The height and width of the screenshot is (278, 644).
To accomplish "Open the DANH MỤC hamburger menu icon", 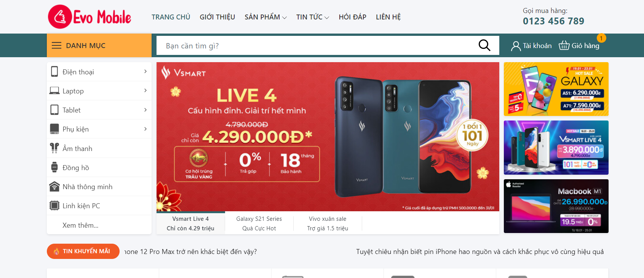I will click(56, 45).
